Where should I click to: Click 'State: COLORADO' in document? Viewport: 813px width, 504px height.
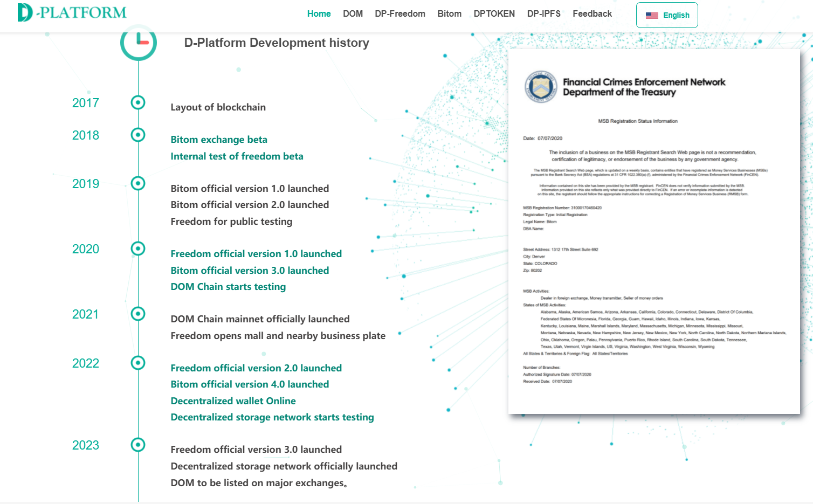[x=540, y=264]
